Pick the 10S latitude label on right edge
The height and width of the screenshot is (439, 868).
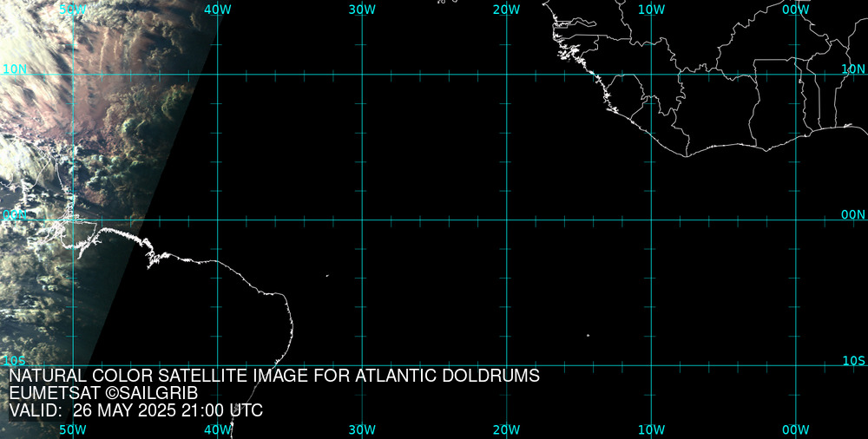853,361
